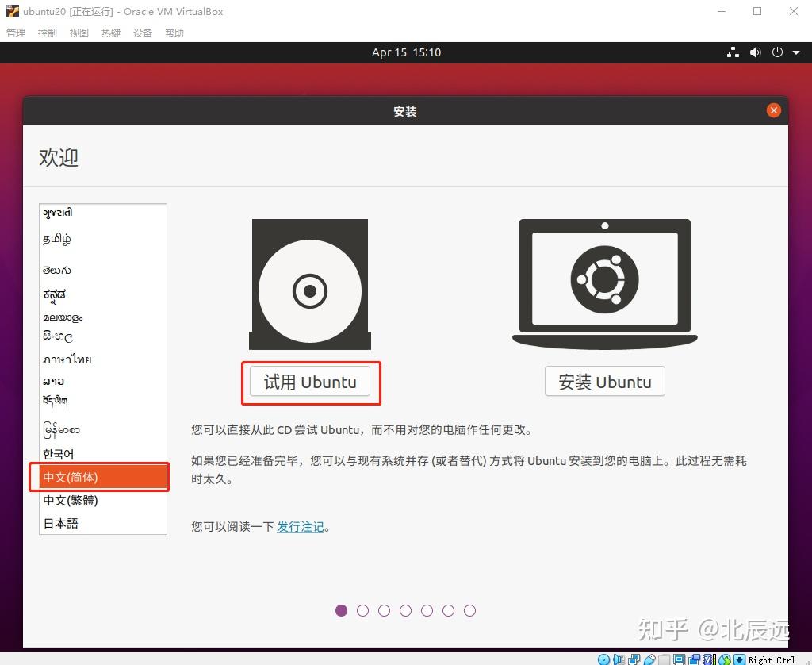Click the volume speaker icon in top bar
Screen dimensions: 812x665
(756, 52)
